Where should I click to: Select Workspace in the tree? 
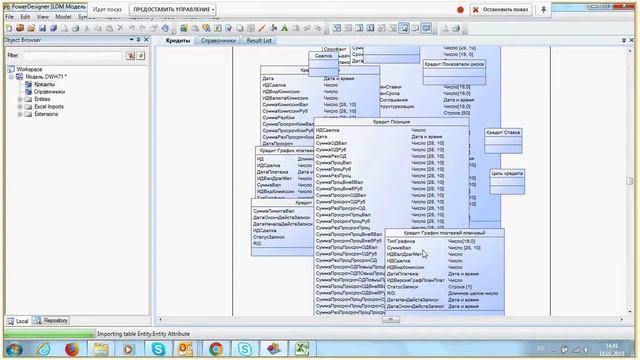[29, 69]
